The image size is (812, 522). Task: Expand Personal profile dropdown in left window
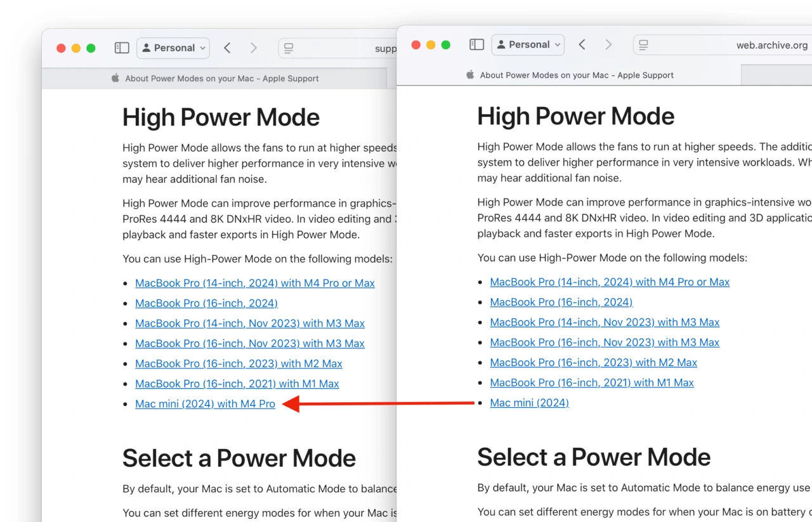pyautogui.click(x=174, y=48)
